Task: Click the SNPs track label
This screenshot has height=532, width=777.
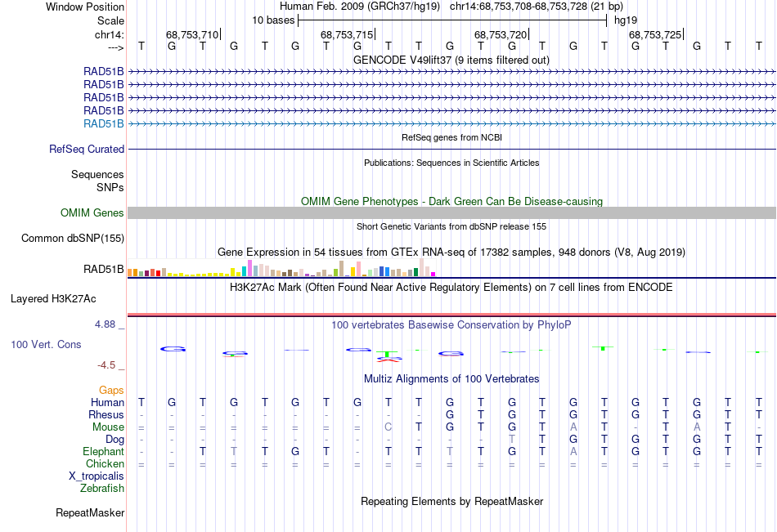Action: [x=110, y=187]
